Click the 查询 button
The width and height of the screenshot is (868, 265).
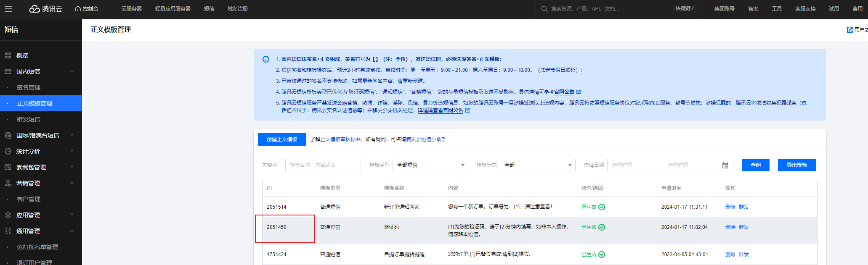(x=756, y=165)
